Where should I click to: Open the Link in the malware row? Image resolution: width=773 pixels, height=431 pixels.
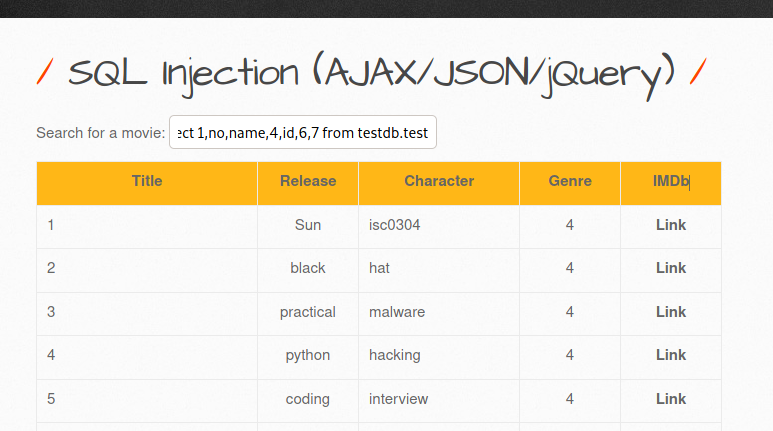coord(670,312)
